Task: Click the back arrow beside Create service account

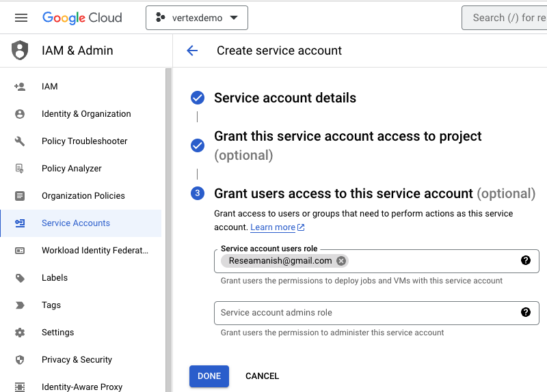Action: click(192, 51)
